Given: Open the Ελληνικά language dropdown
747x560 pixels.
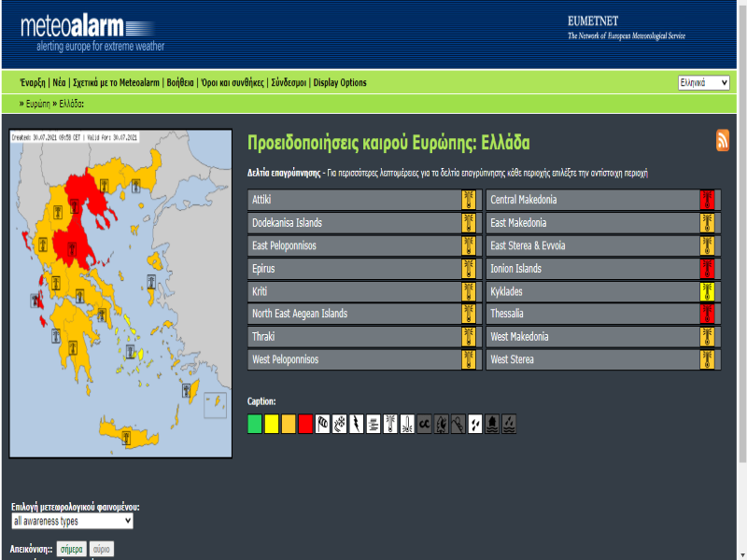Looking at the screenshot, I should 703,82.
